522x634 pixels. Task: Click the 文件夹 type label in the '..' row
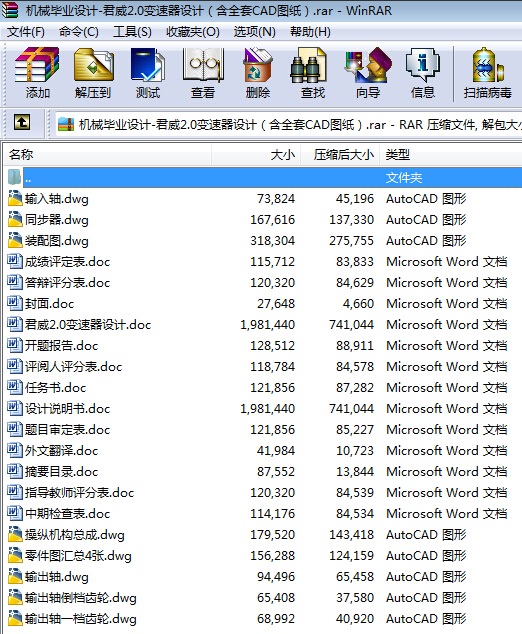404,178
